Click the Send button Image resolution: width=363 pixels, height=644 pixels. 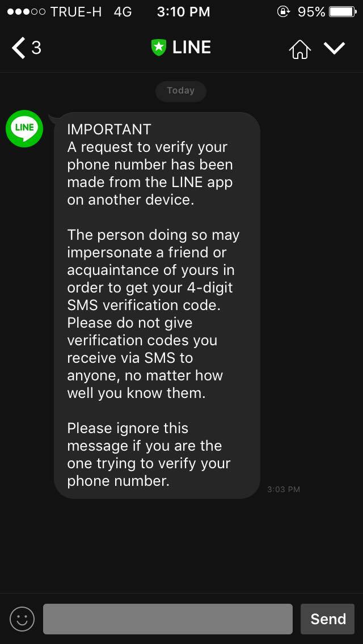(x=328, y=619)
